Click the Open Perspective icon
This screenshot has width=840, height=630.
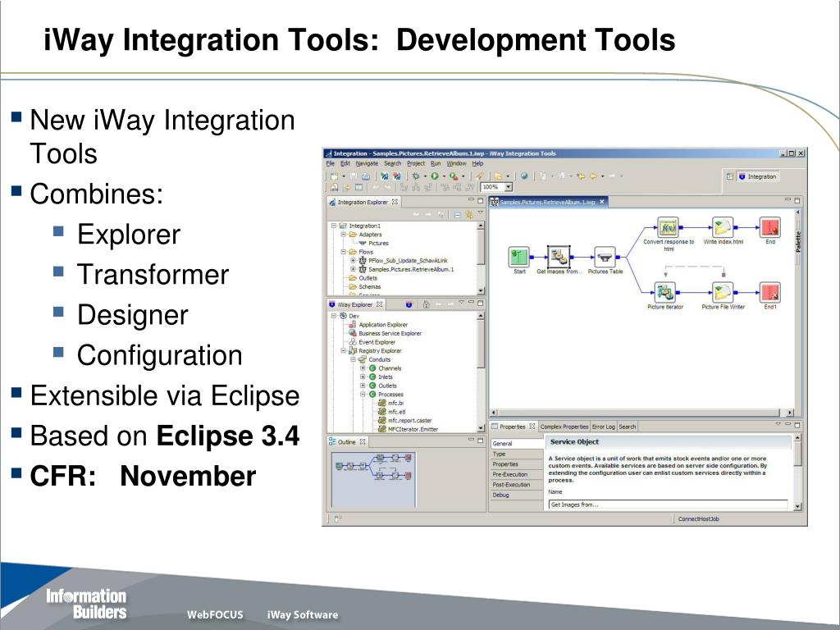point(729,176)
